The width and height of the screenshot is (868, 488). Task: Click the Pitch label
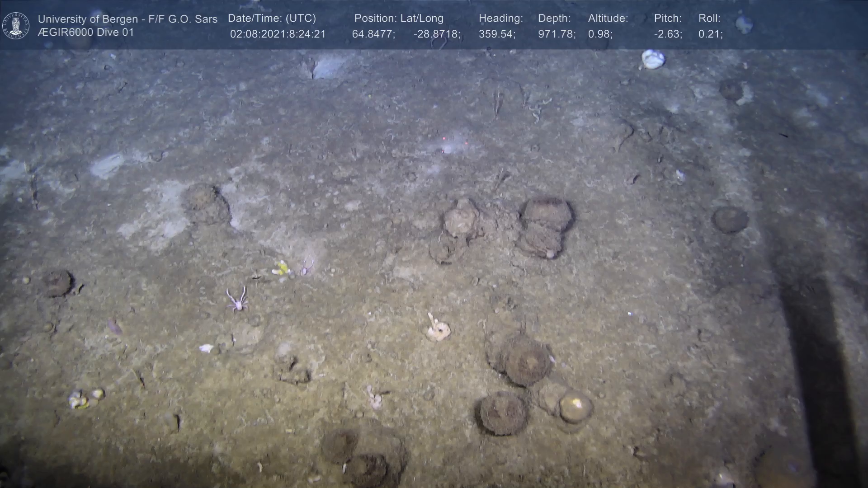click(667, 19)
